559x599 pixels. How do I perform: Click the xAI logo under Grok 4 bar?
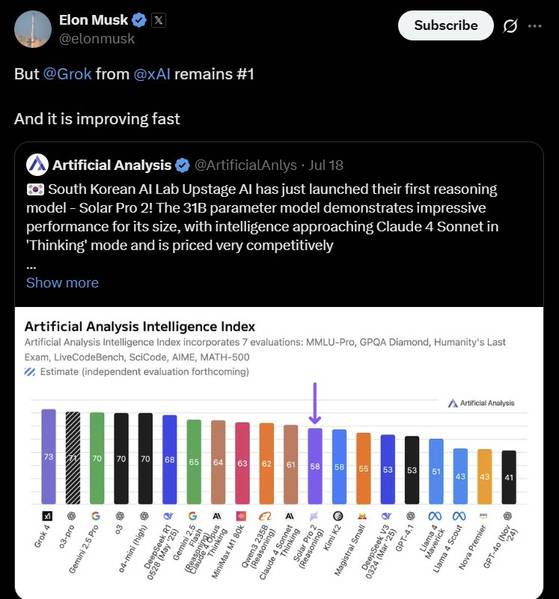47,516
